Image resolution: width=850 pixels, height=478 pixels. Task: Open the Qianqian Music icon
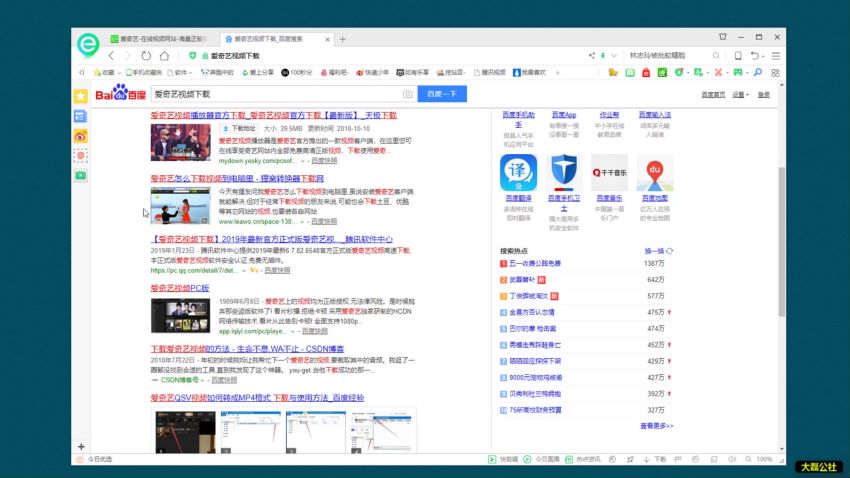(x=609, y=172)
